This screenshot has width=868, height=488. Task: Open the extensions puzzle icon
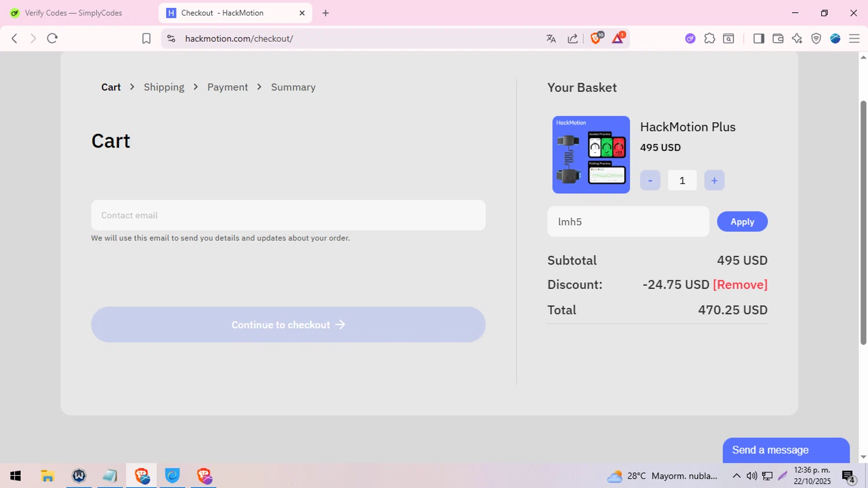[709, 38]
